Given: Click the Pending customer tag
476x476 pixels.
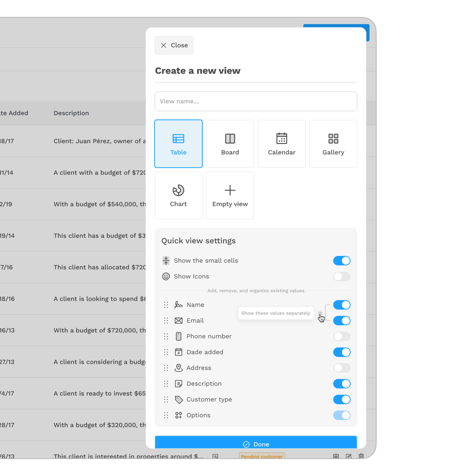Looking at the screenshot, I should tap(262, 456).
